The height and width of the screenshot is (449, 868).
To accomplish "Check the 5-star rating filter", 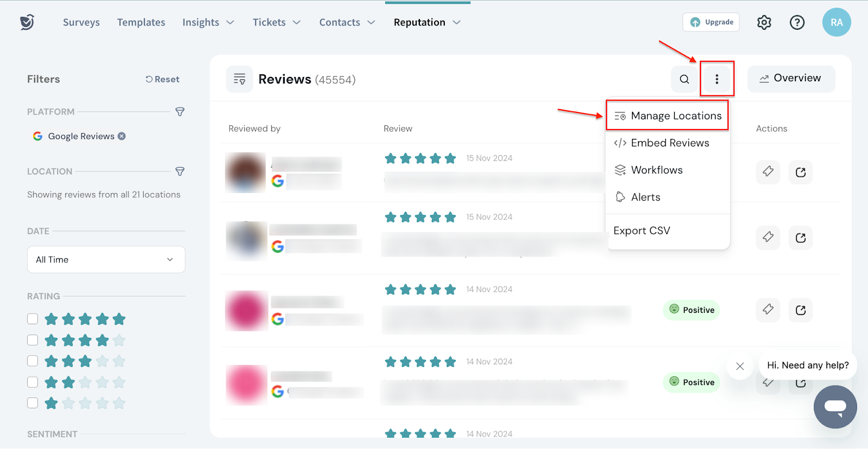I will pyautogui.click(x=33, y=319).
